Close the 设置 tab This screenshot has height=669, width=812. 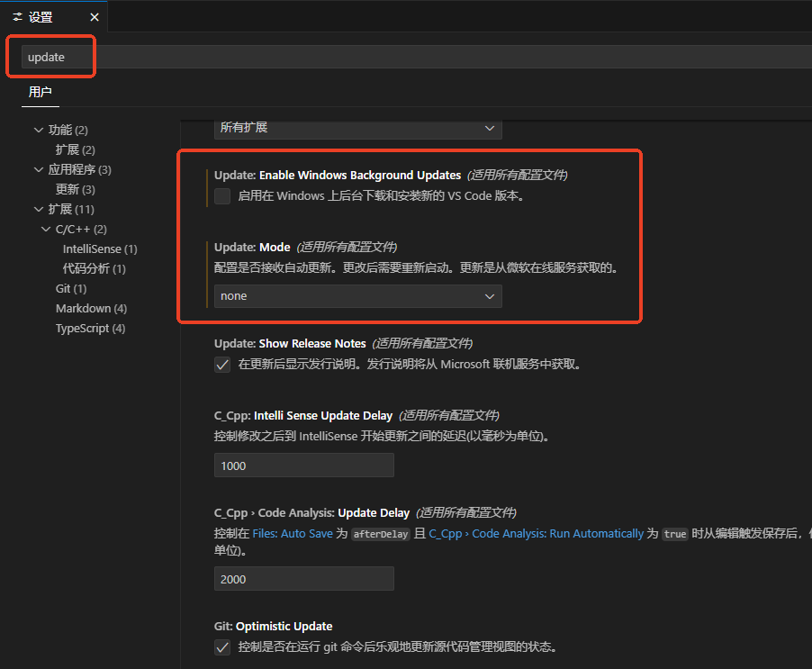(x=95, y=17)
